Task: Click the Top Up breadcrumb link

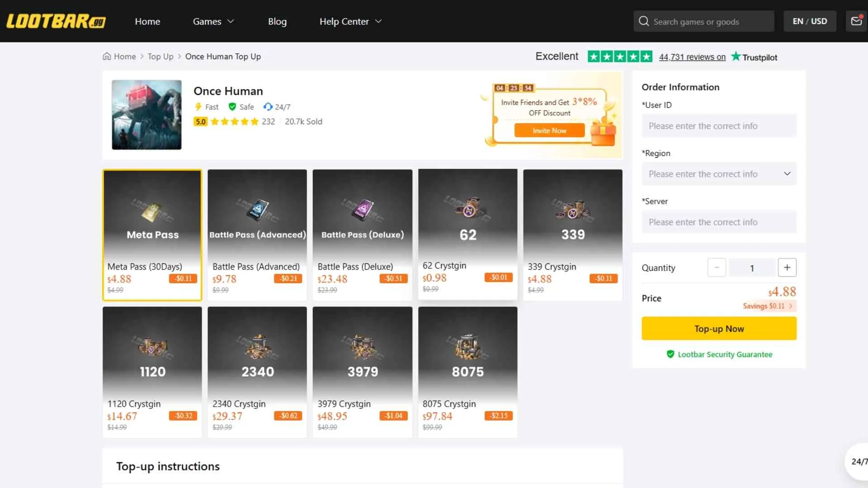Action: click(x=160, y=56)
